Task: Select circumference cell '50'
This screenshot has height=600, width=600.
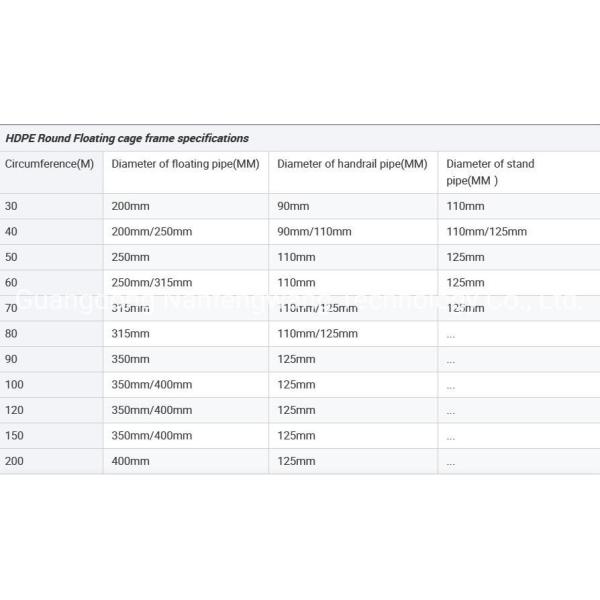Action: [x=11, y=257]
